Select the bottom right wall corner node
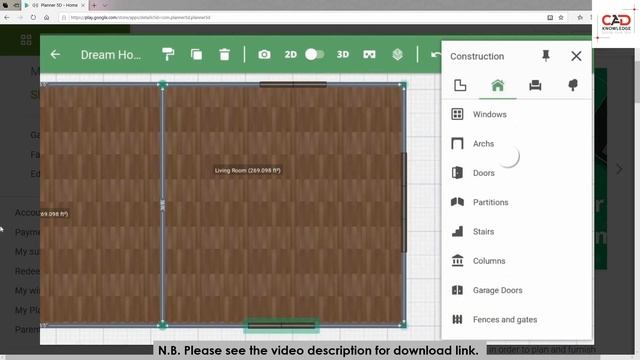The height and width of the screenshot is (360, 640). (403, 324)
